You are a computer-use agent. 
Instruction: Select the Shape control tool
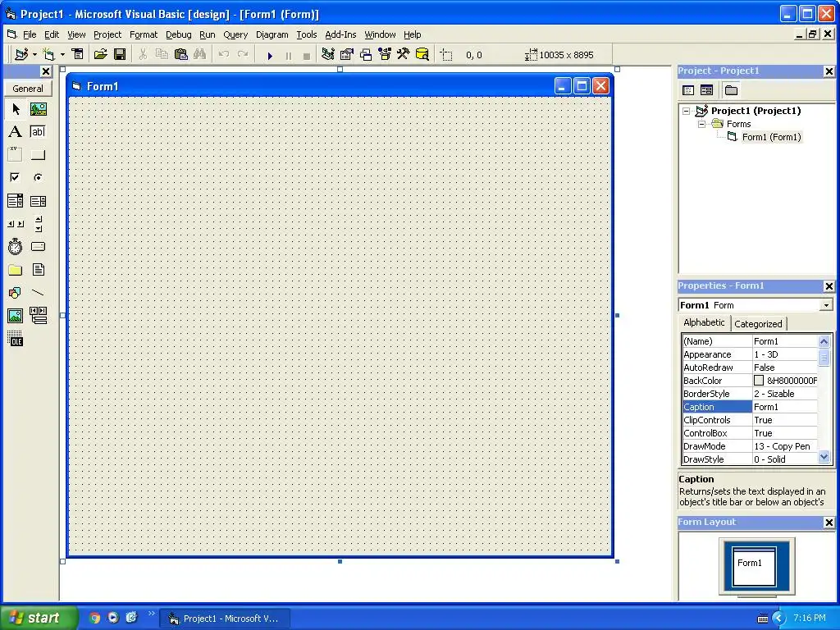tap(16, 293)
